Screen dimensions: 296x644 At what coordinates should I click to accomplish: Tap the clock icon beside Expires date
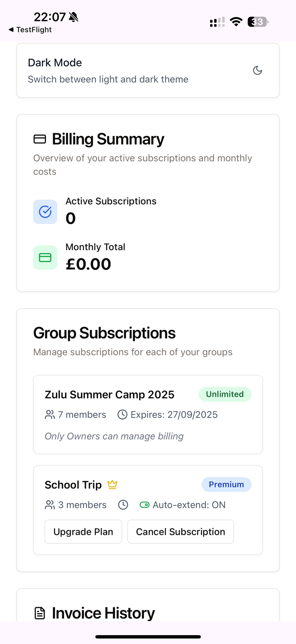122,415
